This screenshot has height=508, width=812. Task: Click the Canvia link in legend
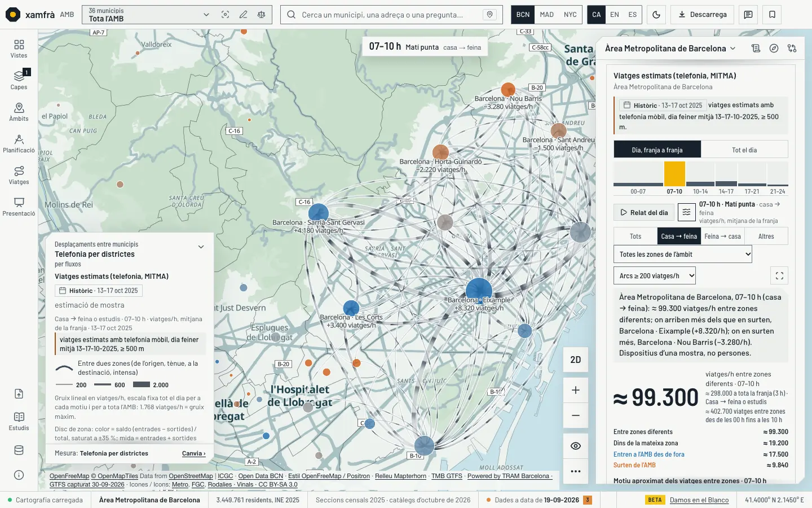click(193, 453)
